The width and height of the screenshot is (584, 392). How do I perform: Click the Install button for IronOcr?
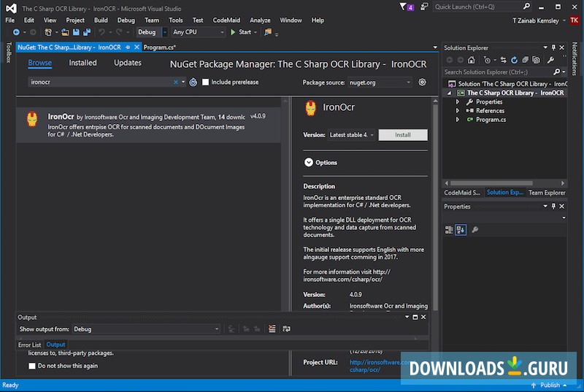pos(403,135)
